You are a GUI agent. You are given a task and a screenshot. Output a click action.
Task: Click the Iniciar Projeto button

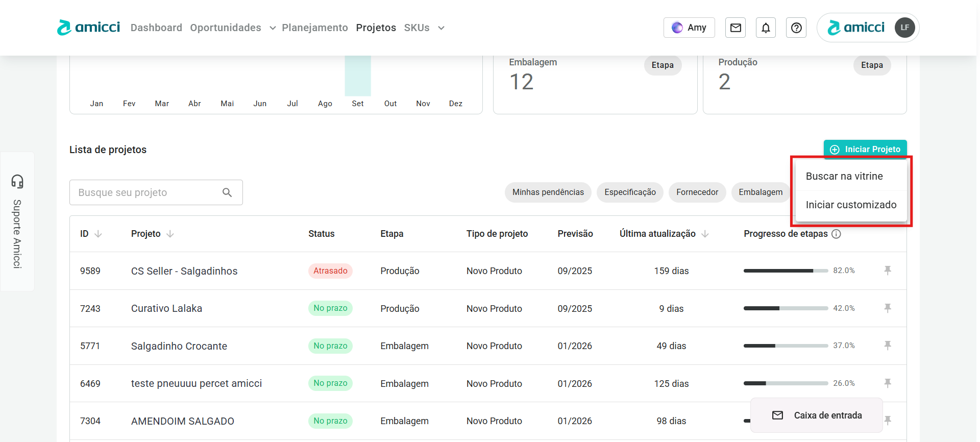coord(865,149)
